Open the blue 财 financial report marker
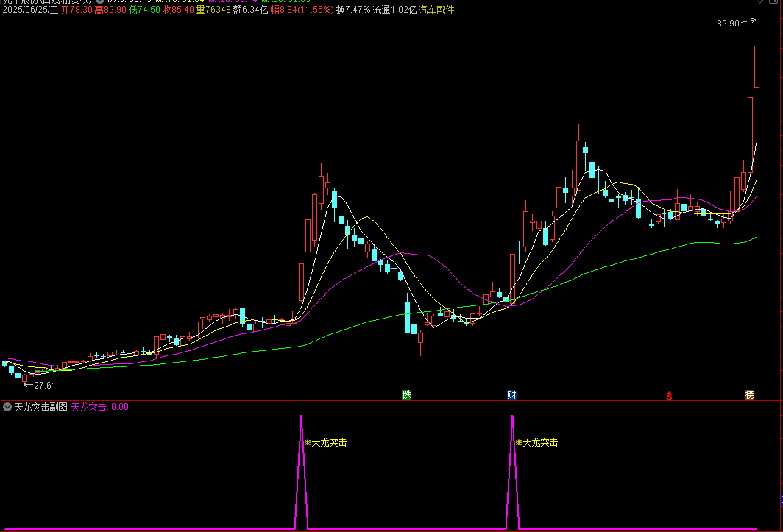 [x=511, y=395]
